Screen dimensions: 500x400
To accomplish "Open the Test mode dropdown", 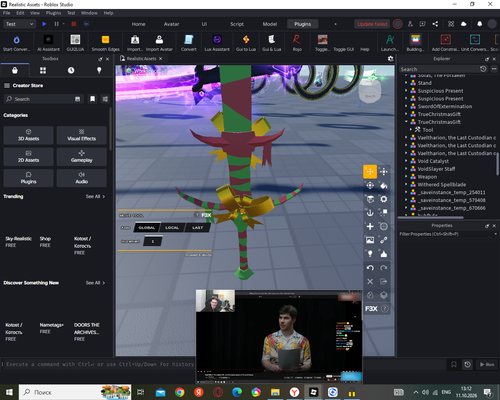I will (x=19, y=24).
